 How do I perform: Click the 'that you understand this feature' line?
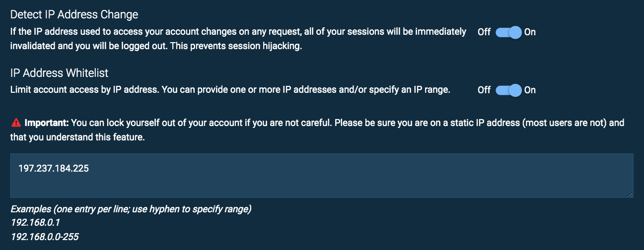[77, 137]
